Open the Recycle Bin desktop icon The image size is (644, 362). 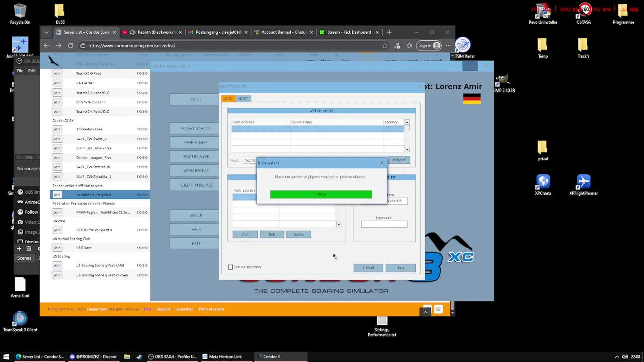click(20, 14)
